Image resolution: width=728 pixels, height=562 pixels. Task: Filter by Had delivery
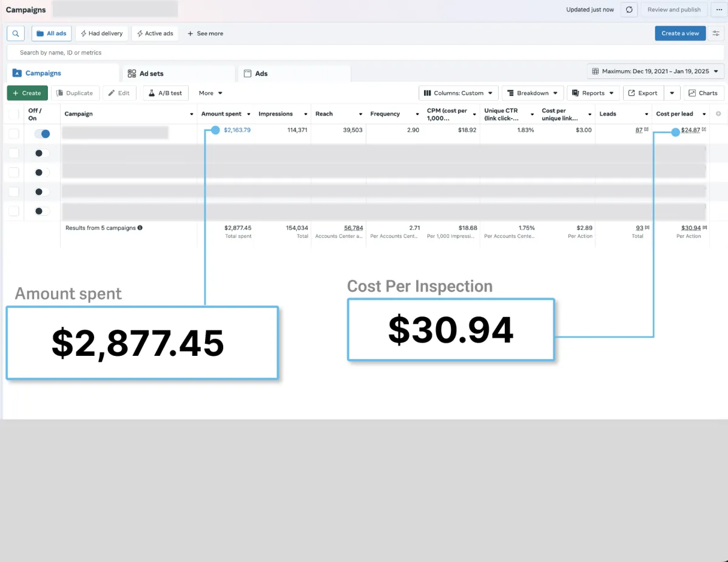[x=102, y=33]
